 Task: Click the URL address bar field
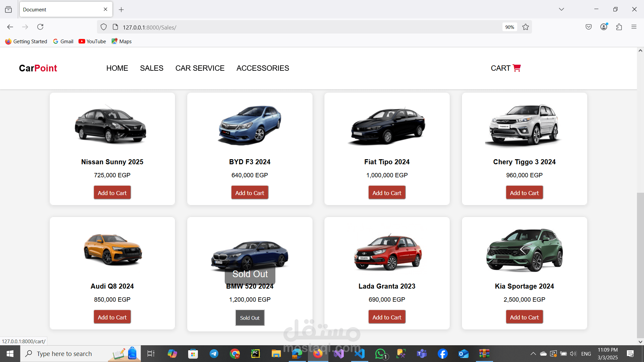[302, 27]
